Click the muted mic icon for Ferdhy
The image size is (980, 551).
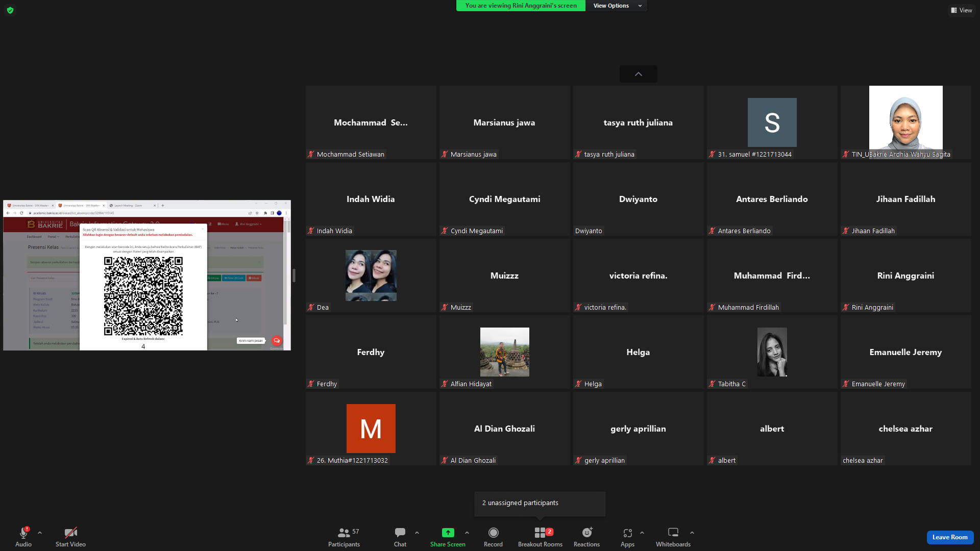click(x=311, y=384)
